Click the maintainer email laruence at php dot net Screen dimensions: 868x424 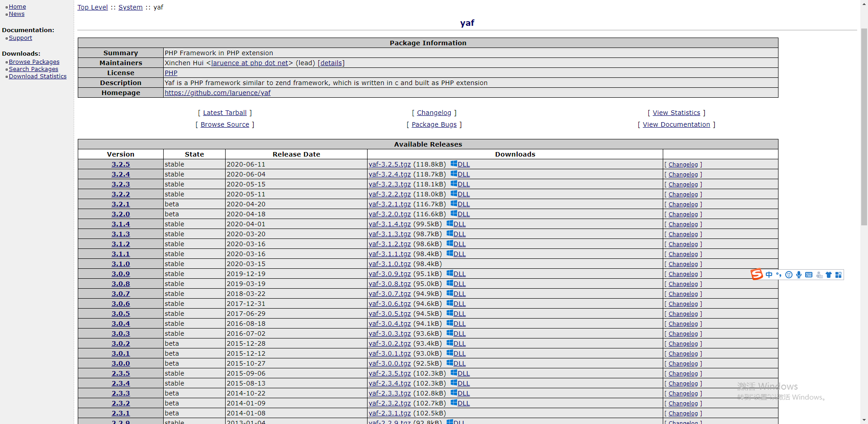coord(250,63)
